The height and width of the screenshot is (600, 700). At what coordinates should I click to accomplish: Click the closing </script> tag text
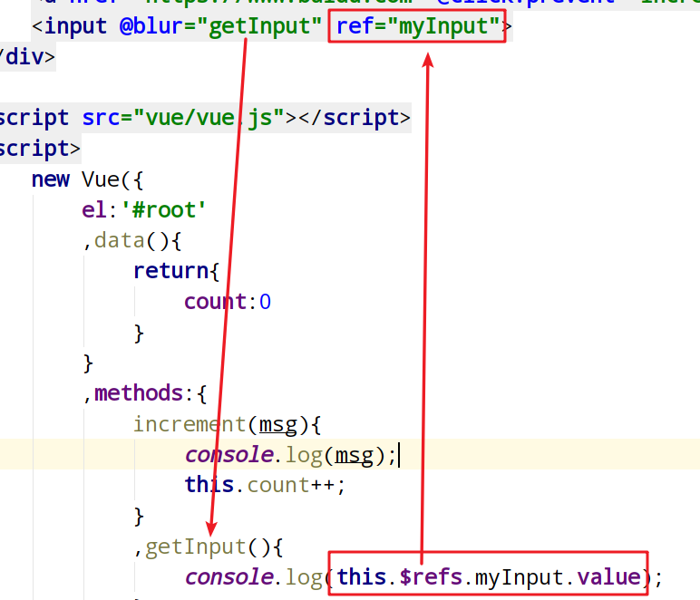354,118
